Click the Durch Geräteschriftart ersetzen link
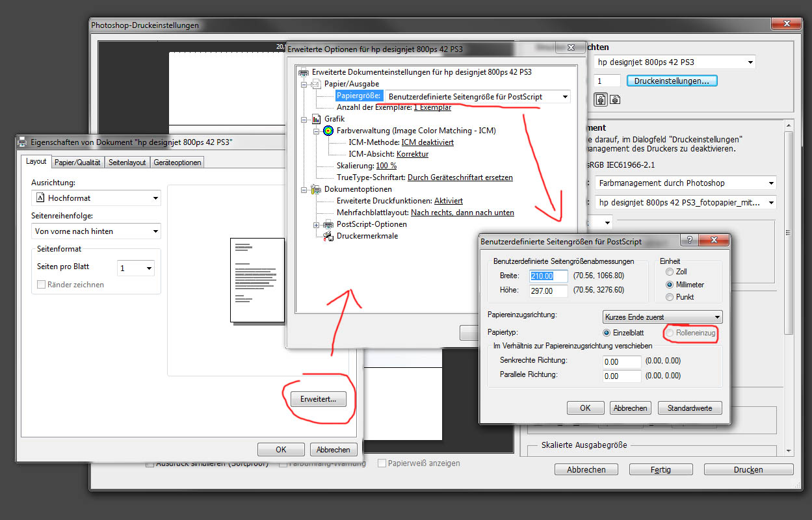812x520 pixels. click(460, 177)
